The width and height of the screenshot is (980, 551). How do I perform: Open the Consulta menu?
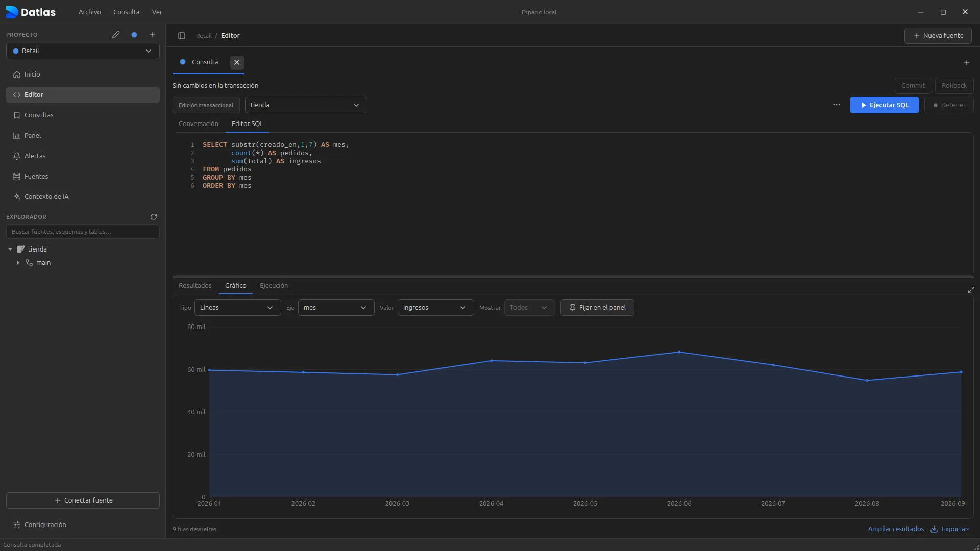pos(127,12)
